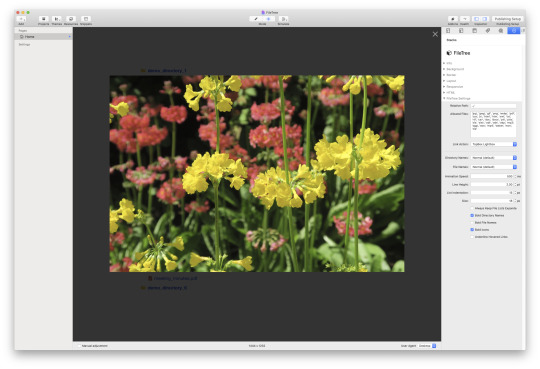Open the File Names dropdown
Image resolution: width=540 pixels, height=369 pixels.
point(494,167)
